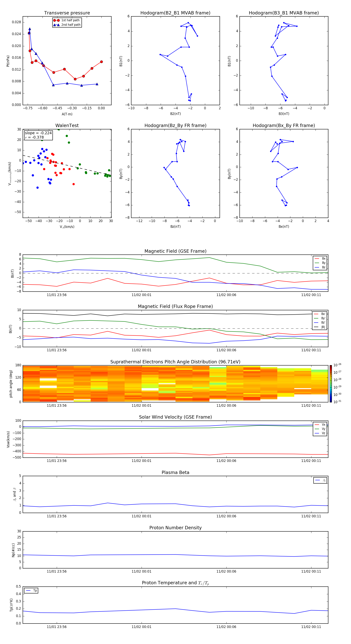
Task: Click '11/01 23:56' tick under GSE magnetic field
Action: tap(57, 295)
